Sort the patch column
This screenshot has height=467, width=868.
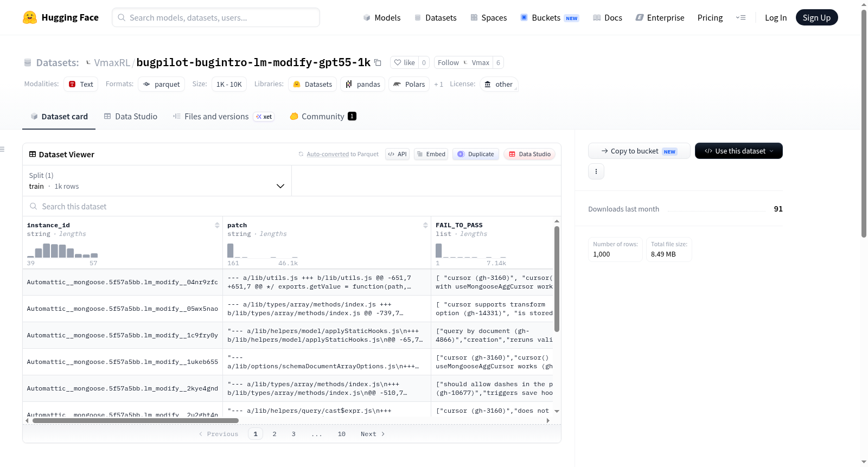pyautogui.click(x=425, y=225)
